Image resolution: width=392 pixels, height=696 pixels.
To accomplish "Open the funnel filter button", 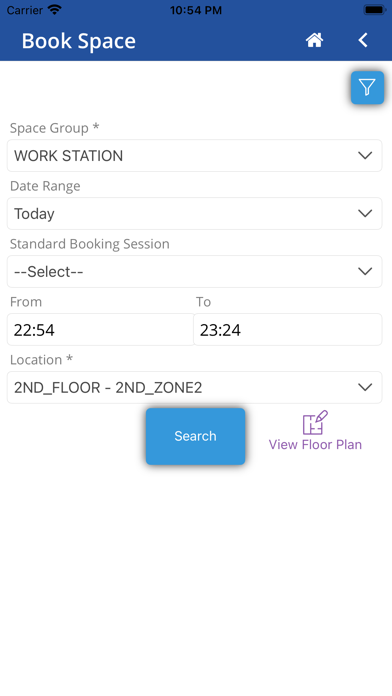I will tap(367, 87).
